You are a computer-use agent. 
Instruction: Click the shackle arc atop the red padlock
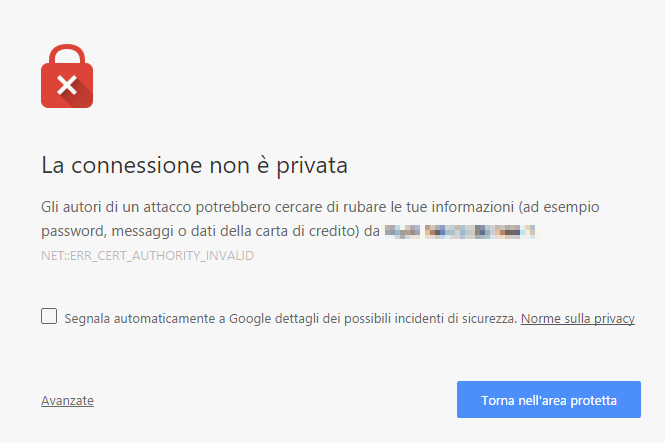click(67, 54)
